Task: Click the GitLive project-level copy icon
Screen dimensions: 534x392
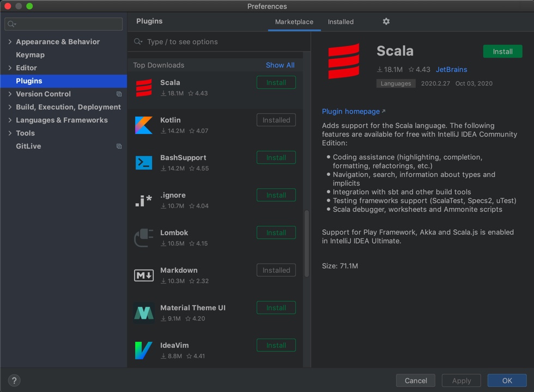Action: pos(119,146)
